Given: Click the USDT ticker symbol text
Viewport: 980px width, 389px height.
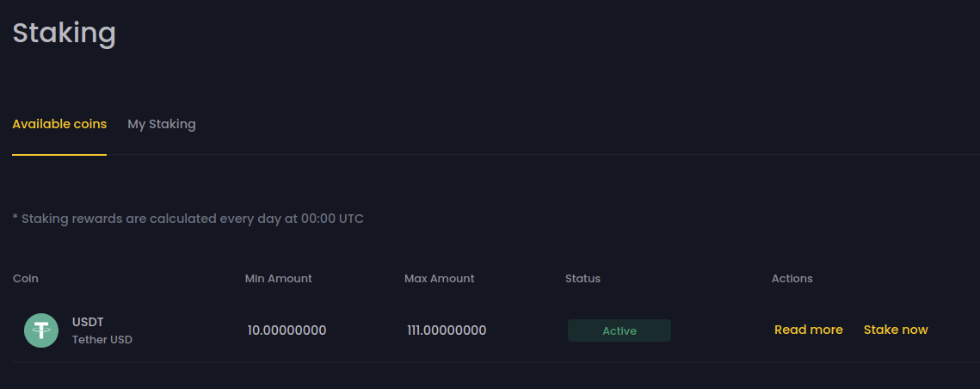Looking at the screenshot, I should [x=88, y=322].
